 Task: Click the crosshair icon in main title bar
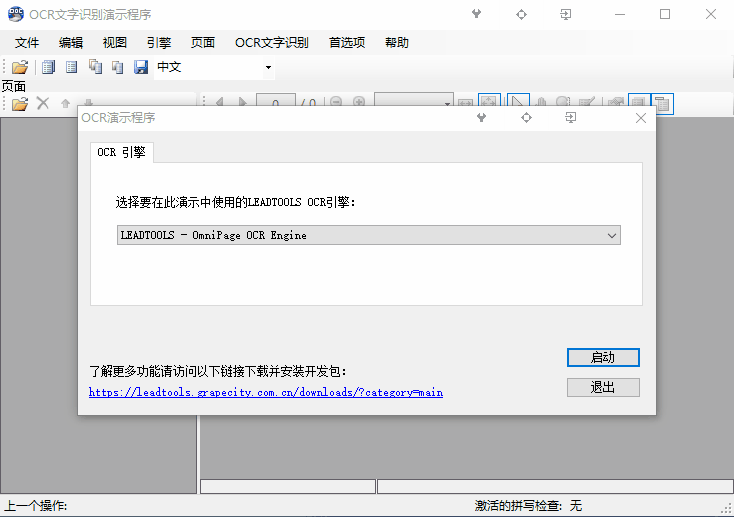pos(521,14)
